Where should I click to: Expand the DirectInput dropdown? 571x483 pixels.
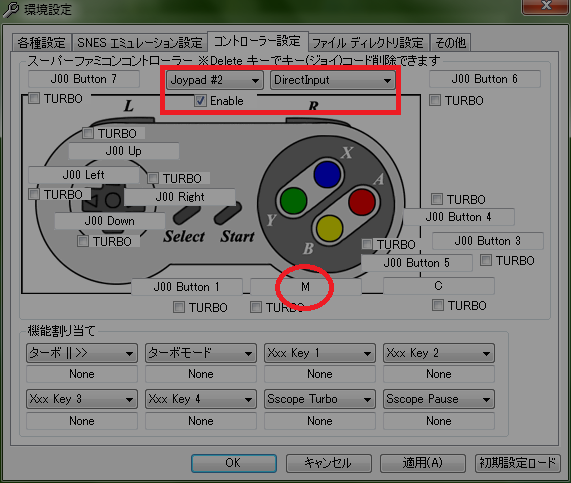click(x=332, y=80)
